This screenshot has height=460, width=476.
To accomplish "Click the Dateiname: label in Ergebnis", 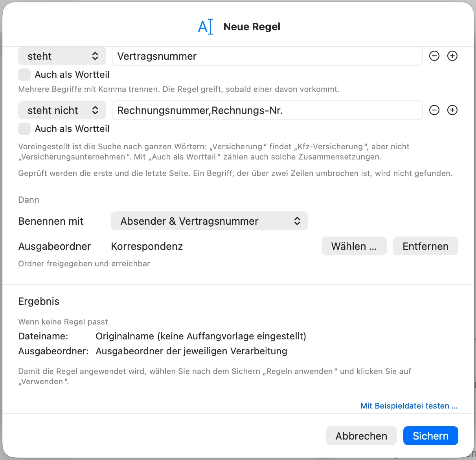I will 43,336.
